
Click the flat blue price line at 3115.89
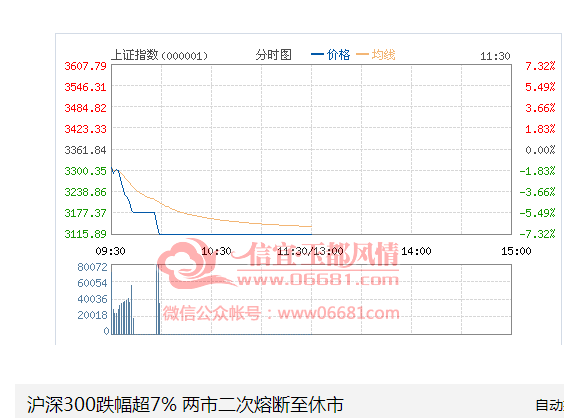236,234
